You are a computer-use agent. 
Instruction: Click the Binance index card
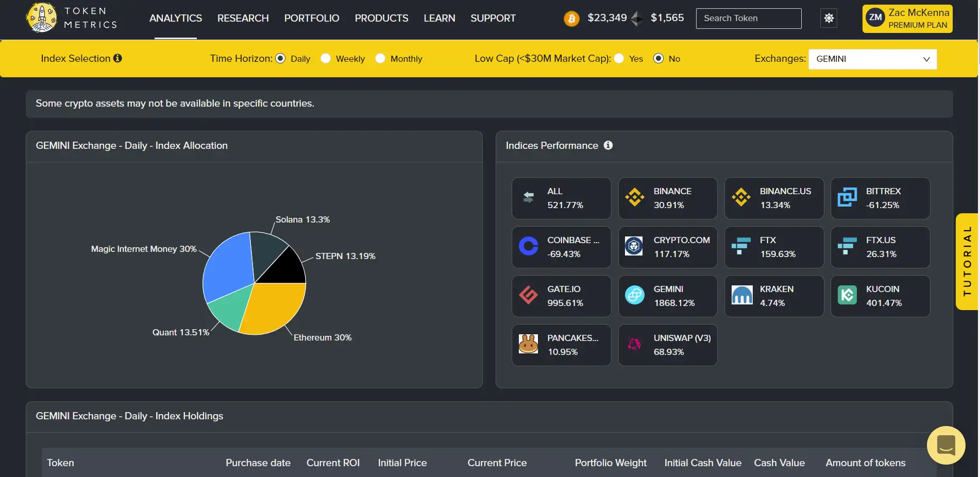pos(667,198)
